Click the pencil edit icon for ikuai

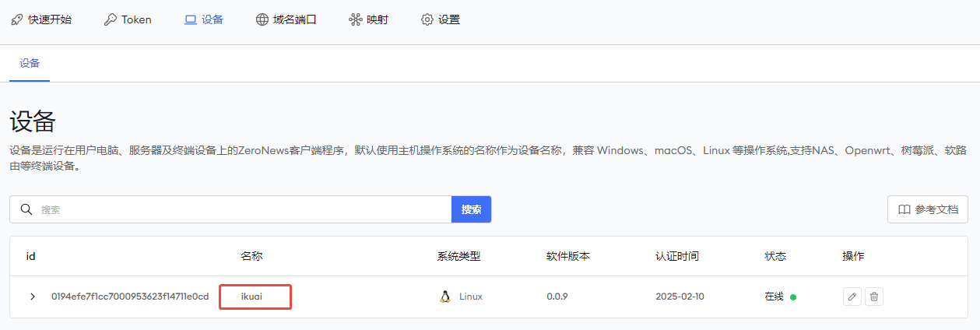coord(852,297)
